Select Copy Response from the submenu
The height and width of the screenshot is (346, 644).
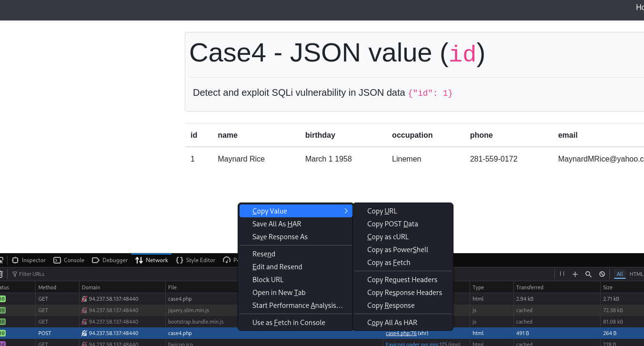(x=391, y=305)
